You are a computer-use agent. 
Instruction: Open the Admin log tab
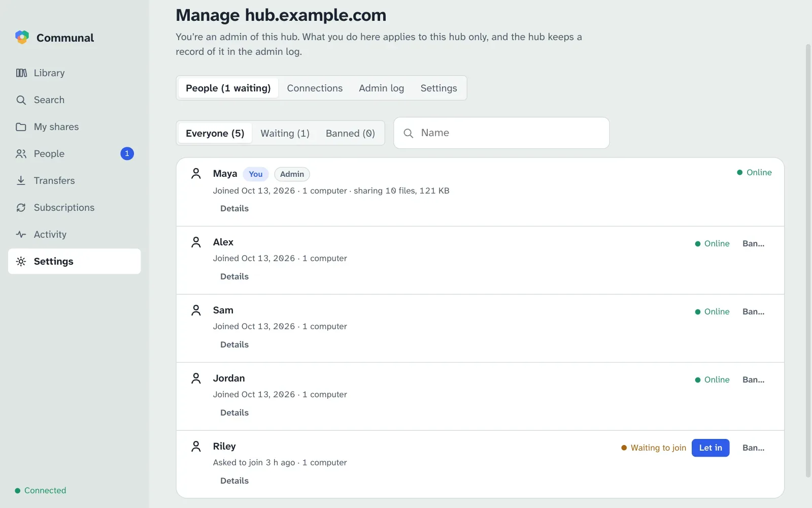pos(381,88)
